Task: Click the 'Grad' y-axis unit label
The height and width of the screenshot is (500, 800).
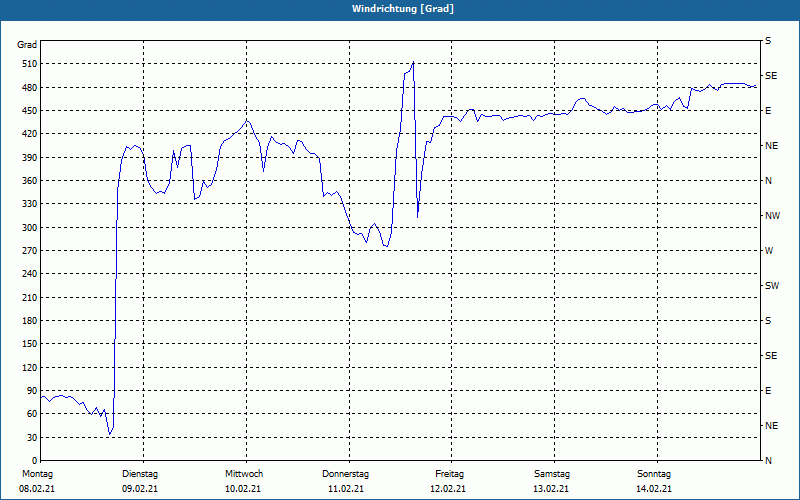Action: coord(27,45)
